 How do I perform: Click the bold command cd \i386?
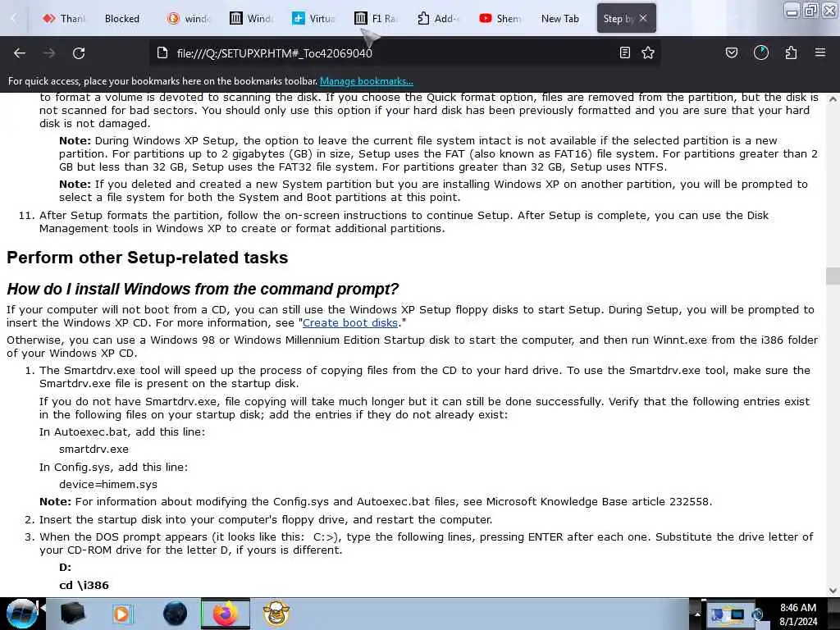(84, 586)
